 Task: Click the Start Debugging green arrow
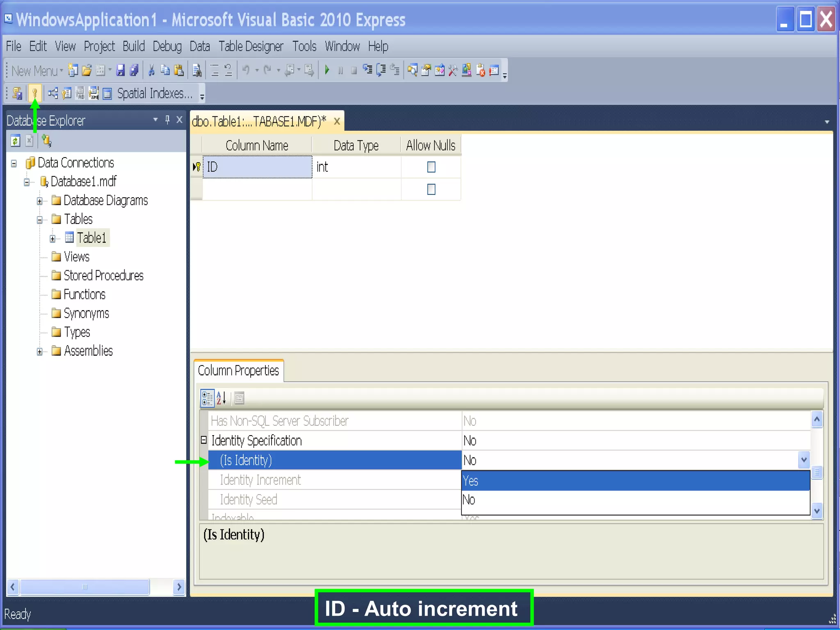pos(327,70)
